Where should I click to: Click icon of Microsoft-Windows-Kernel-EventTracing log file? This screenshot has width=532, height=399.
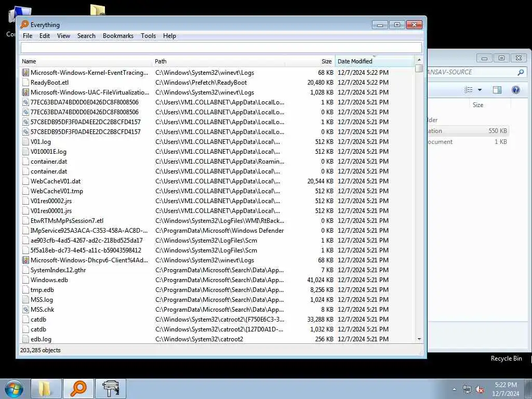(25, 72)
